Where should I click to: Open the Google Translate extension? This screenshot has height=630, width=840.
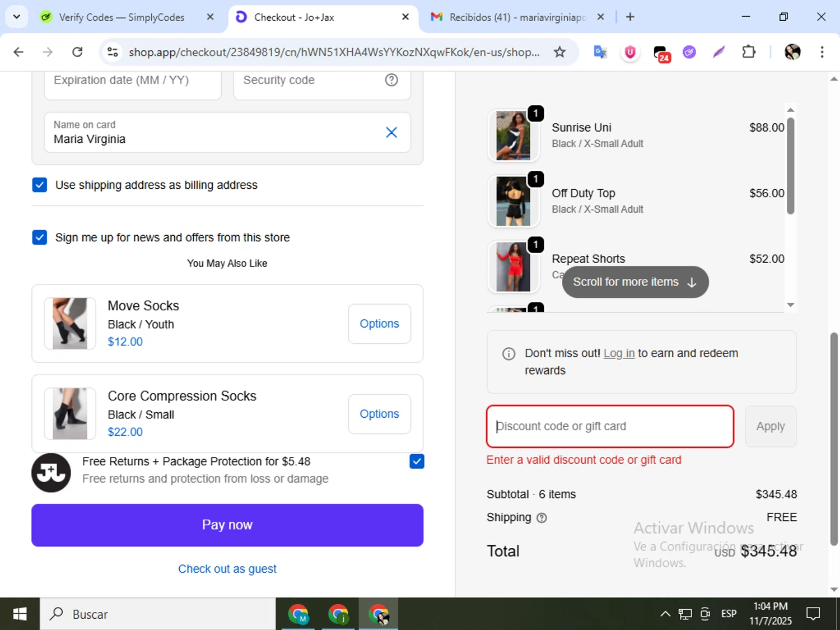600,52
